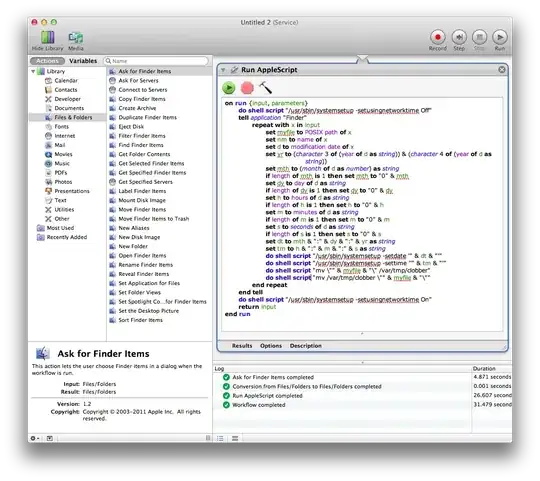
Task: Select Copy Finder Items action
Action: pyautogui.click(x=142, y=99)
